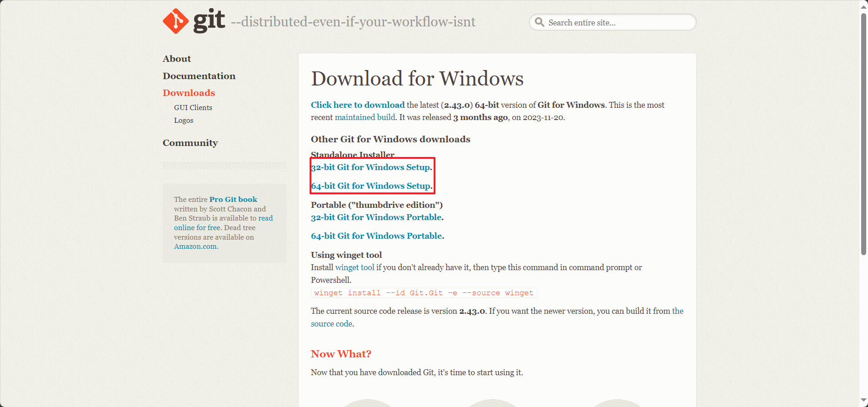Follow the Amazon.com link
Viewport: 868px width, 407px height.
point(195,246)
